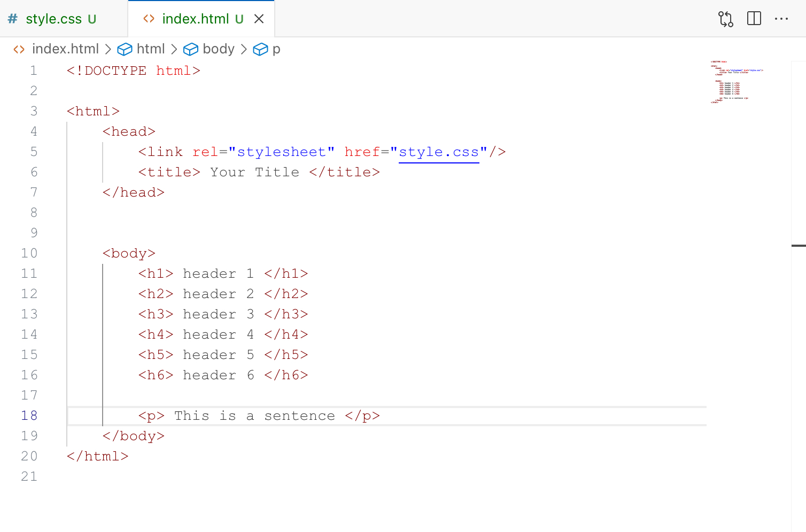Open the More Actions ellipsis menu
This screenshot has width=806, height=532.
click(x=781, y=19)
